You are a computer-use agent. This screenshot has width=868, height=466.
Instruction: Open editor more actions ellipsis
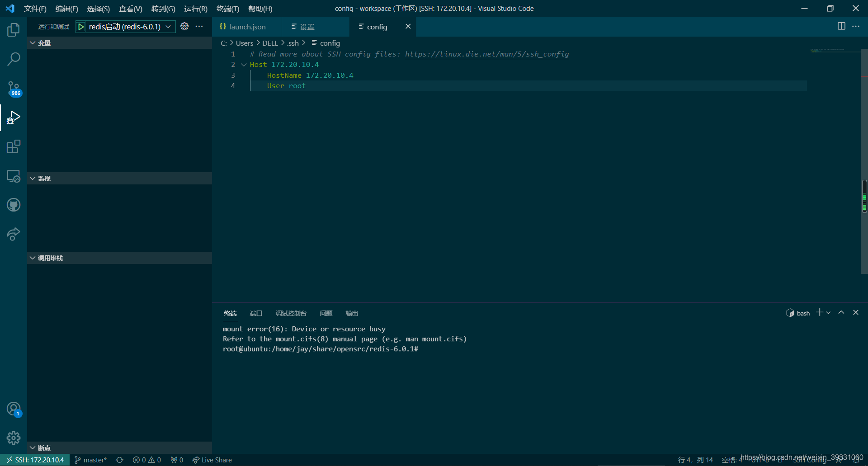coord(856,26)
